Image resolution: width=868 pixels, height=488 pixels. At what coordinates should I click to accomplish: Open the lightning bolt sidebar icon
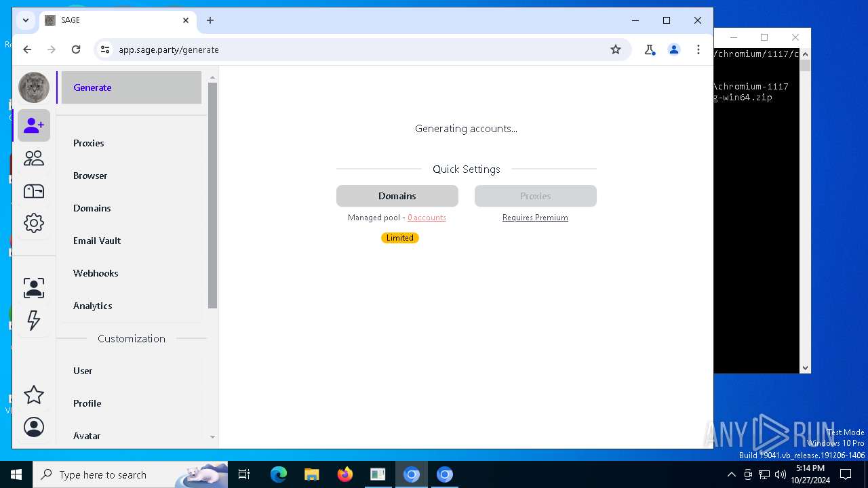tap(34, 320)
